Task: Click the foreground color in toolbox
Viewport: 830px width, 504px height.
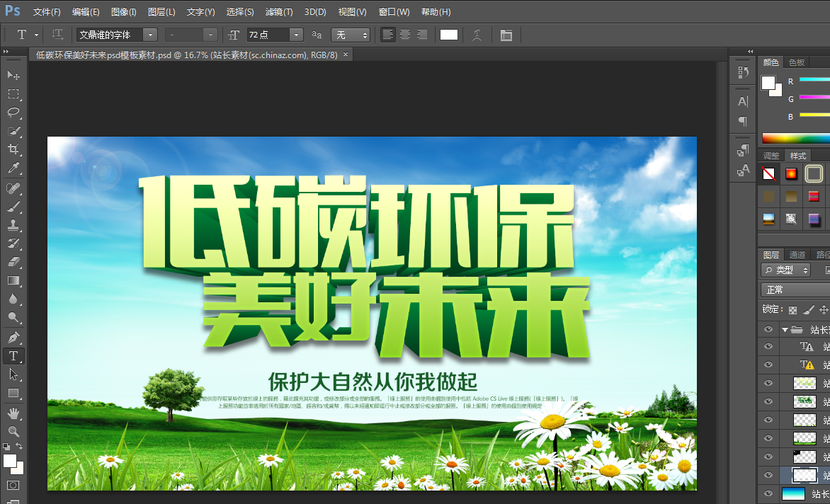Action: (9, 461)
